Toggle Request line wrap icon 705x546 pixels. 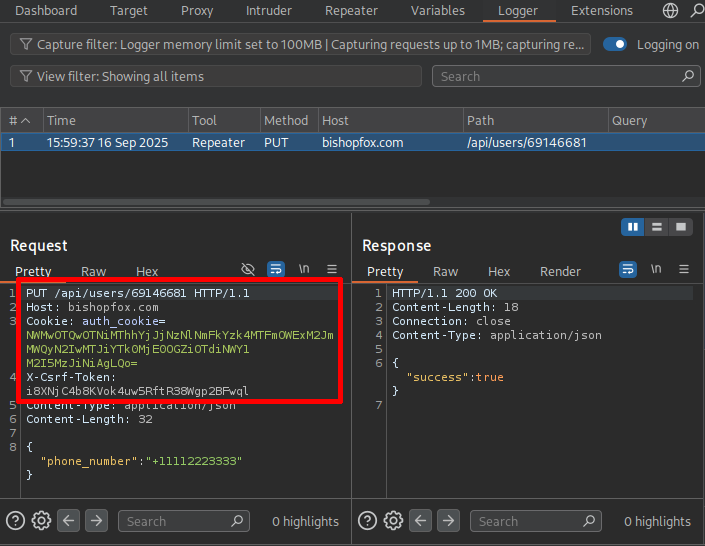[x=276, y=270]
